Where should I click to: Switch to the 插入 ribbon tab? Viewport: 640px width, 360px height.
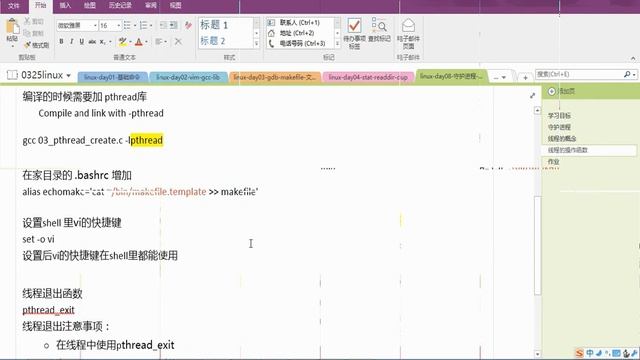(65, 5)
